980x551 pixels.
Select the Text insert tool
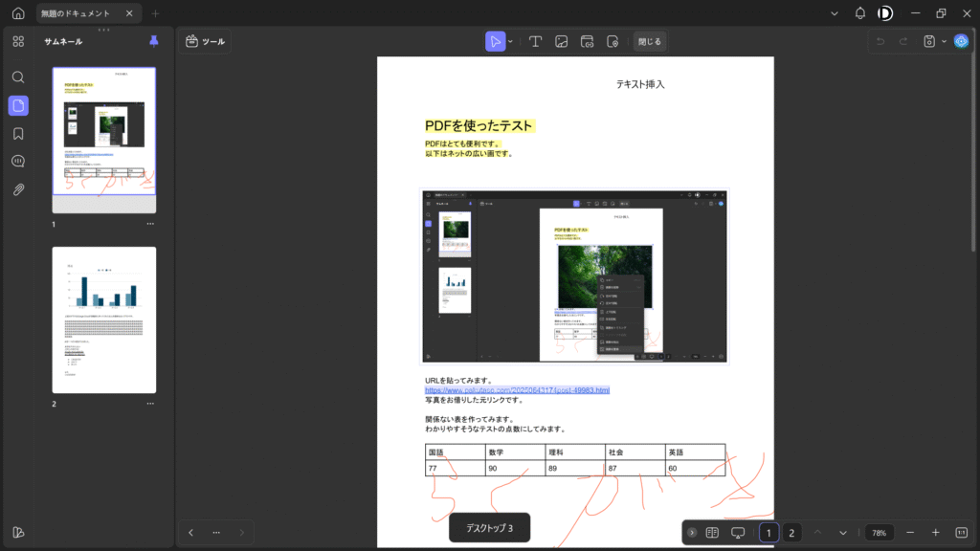pyautogui.click(x=536, y=41)
